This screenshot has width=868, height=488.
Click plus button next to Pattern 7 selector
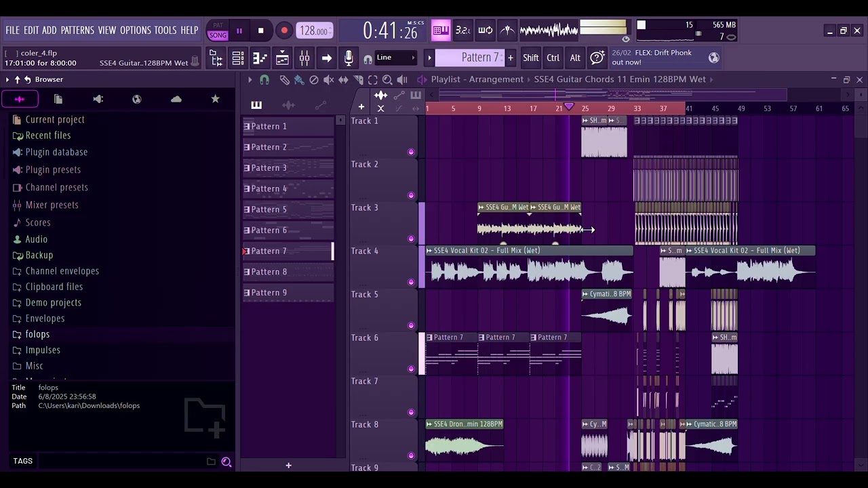(510, 58)
